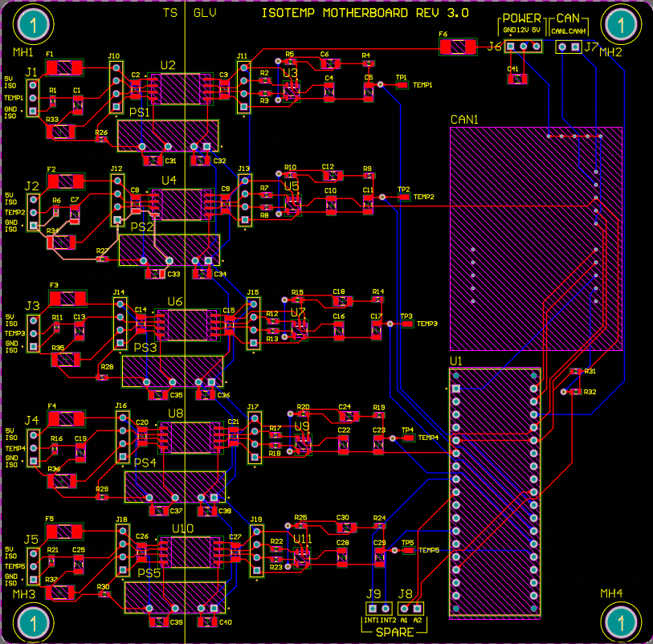The image size is (653, 644).
Task: Select header J10 footprint
Action: 116,87
